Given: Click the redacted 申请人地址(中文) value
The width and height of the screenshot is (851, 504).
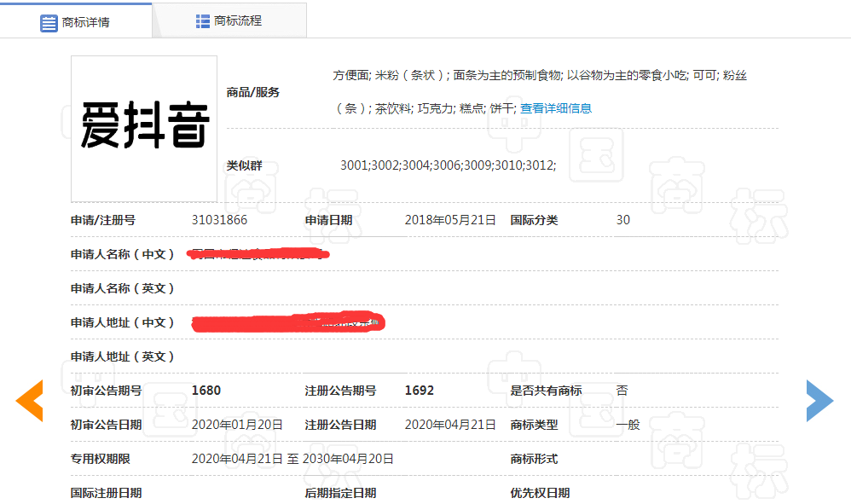Looking at the screenshot, I should click(288, 322).
